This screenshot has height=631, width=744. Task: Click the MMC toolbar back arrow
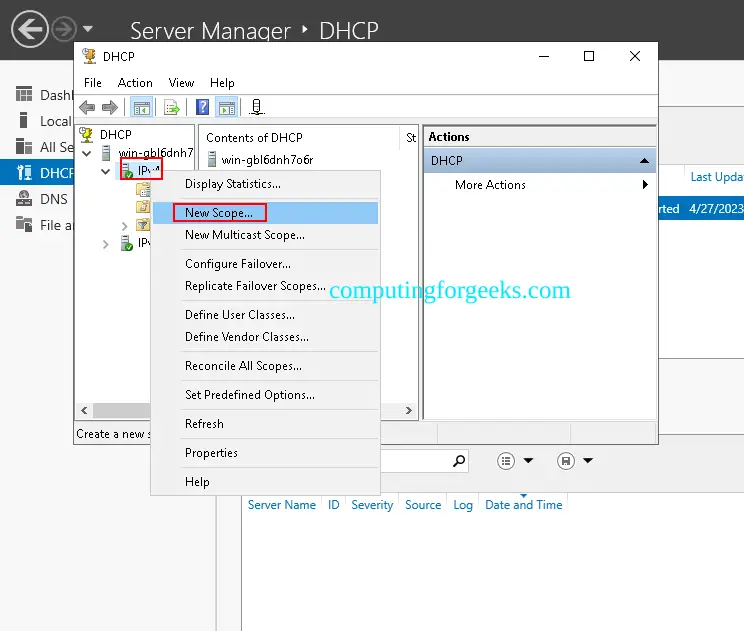coord(87,107)
